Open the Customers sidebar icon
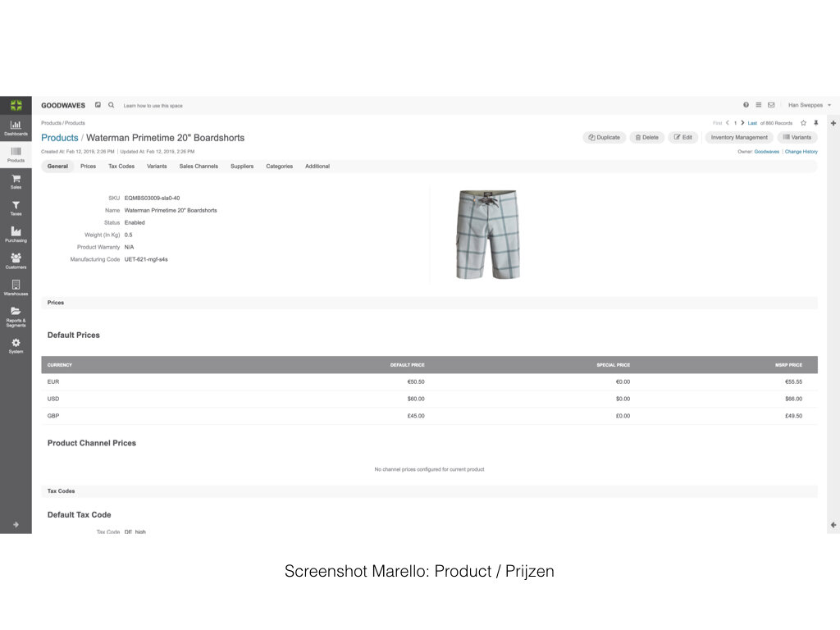The height and width of the screenshot is (630, 840). tap(16, 261)
